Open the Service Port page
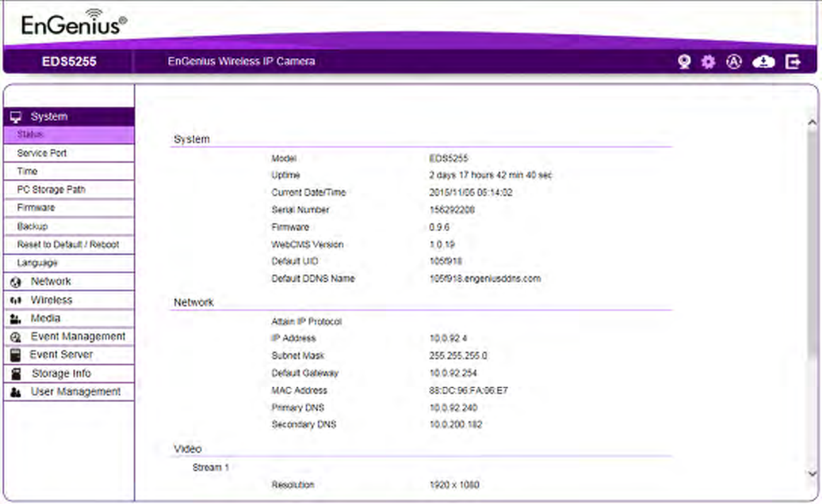Screen dimensions: 822x504 (x=69, y=153)
